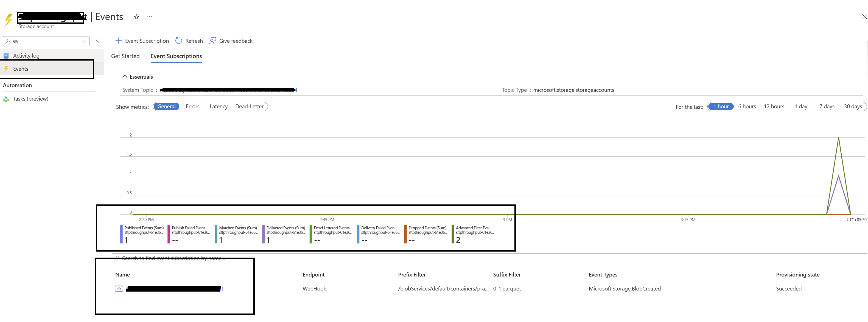This screenshot has width=868, height=322.
Task: Favorite this storage account page with the star
Action: (x=136, y=16)
